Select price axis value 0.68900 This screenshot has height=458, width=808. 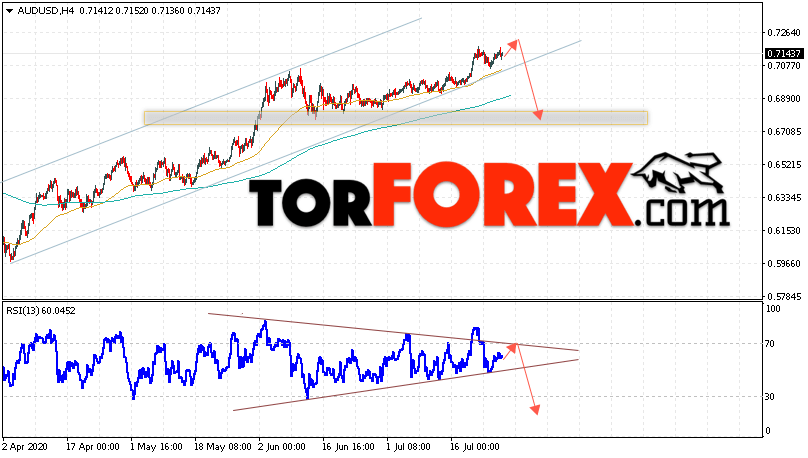(784, 98)
